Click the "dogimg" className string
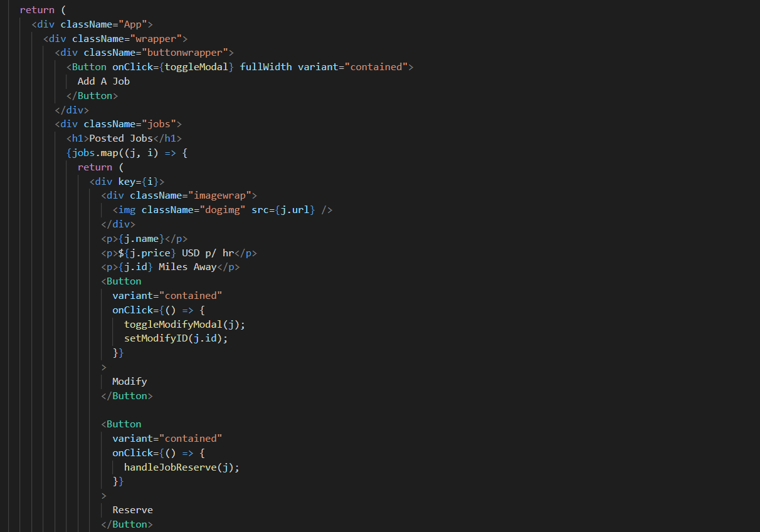Image resolution: width=760 pixels, height=532 pixels. coord(223,210)
